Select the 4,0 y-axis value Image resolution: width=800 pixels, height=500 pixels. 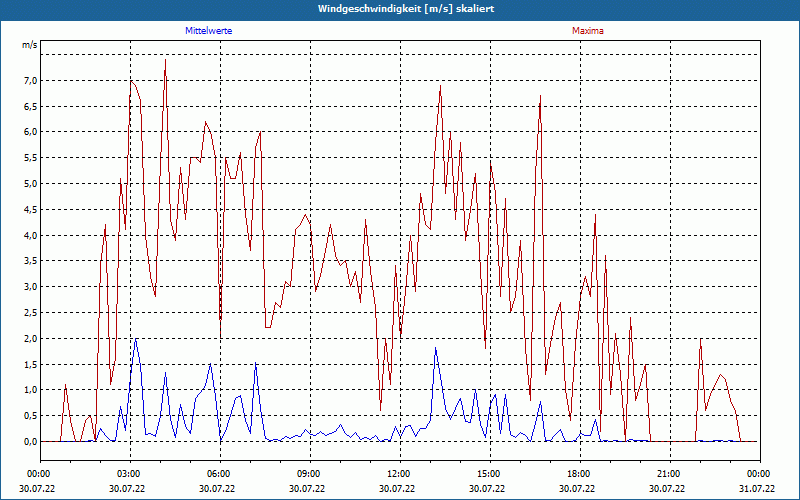pyautogui.click(x=30, y=235)
